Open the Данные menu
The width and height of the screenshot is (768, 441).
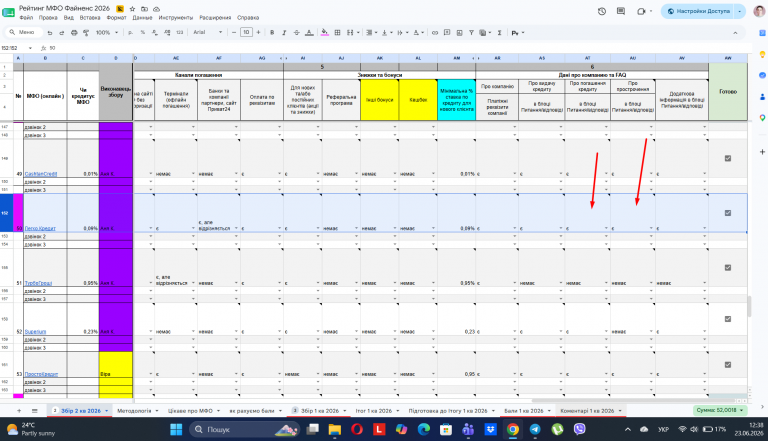pos(142,18)
